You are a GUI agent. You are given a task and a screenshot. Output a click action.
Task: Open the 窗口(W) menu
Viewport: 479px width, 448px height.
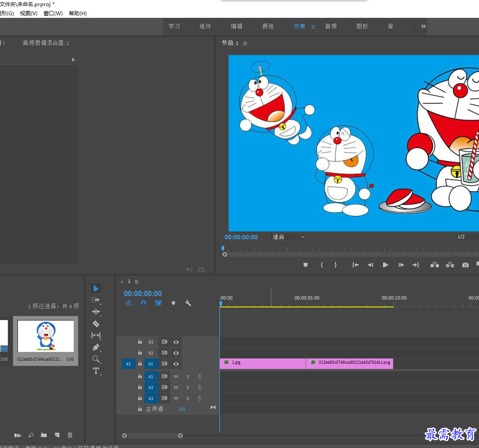click(53, 14)
